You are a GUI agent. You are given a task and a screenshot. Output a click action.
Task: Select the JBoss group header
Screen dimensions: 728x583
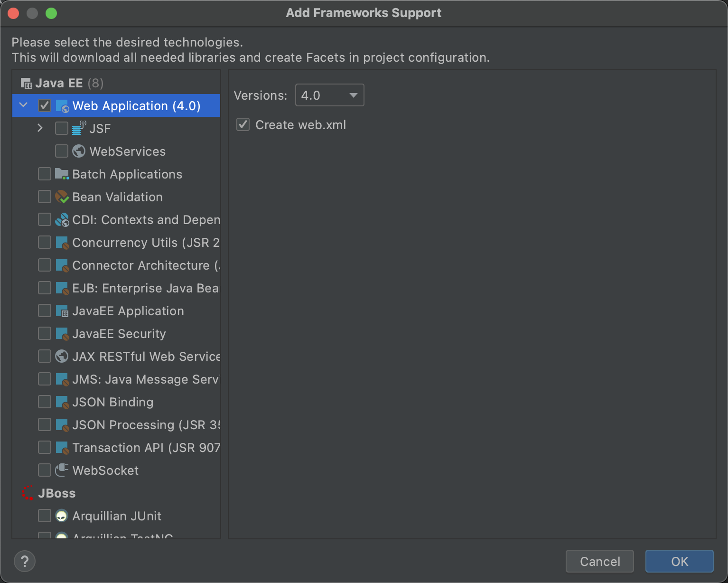56,493
